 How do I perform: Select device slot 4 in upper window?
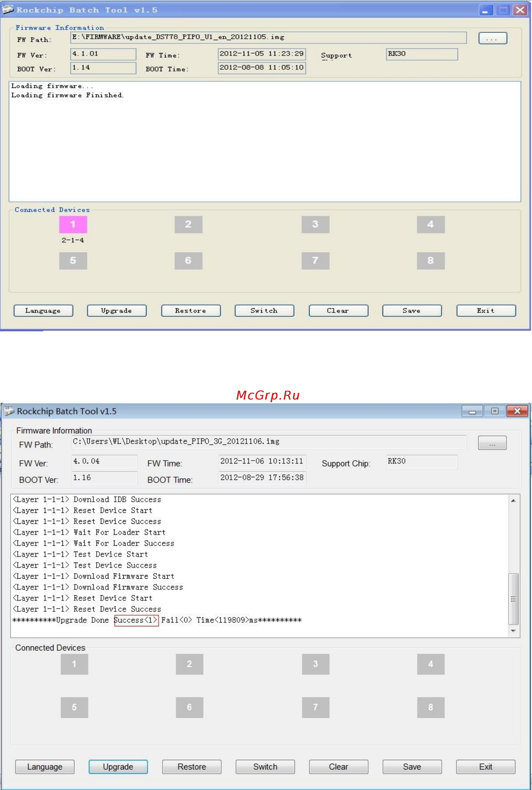pyautogui.click(x=430, y=225)
